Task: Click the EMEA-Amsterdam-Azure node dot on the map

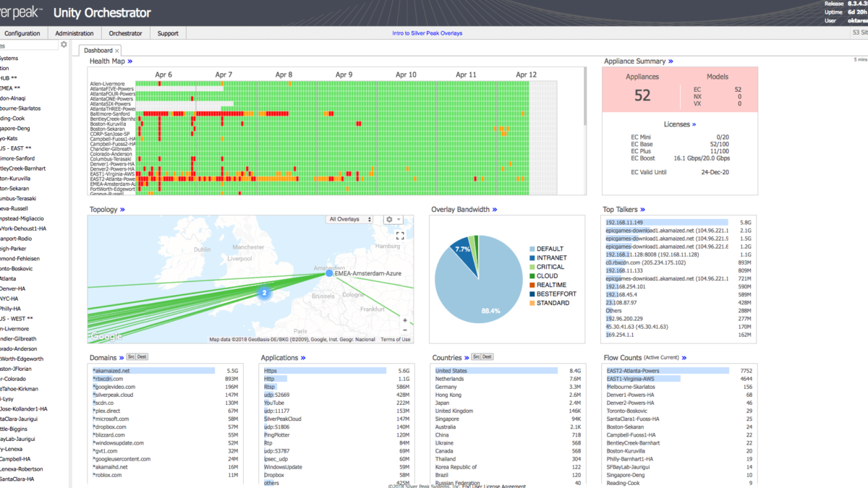Action: [329, 273]
